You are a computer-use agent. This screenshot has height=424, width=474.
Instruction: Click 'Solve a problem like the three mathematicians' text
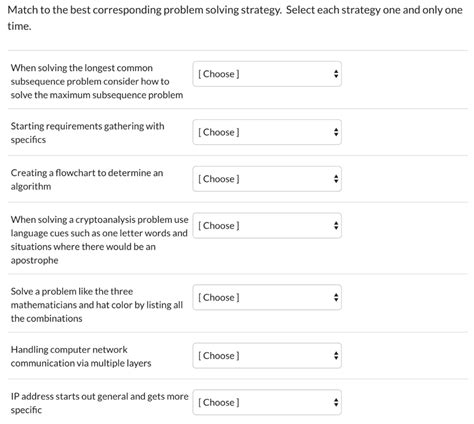pos(97,305)
